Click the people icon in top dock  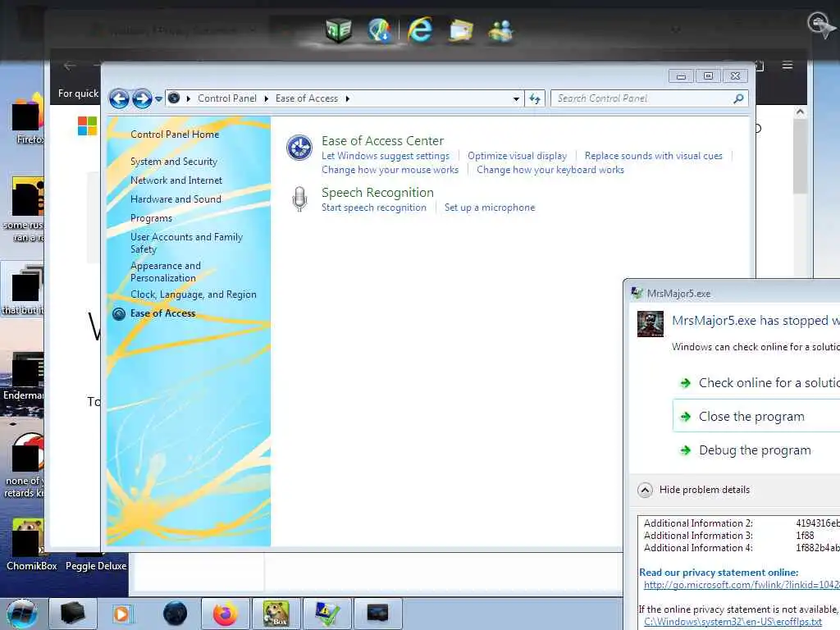[x=500, y=30]
